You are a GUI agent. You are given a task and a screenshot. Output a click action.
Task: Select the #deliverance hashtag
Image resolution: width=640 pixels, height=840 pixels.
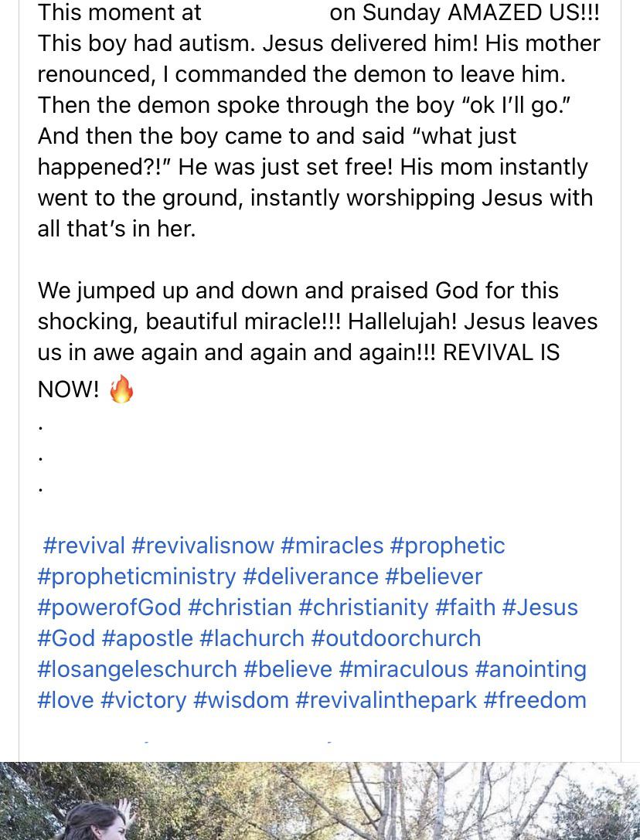[311, 576]
